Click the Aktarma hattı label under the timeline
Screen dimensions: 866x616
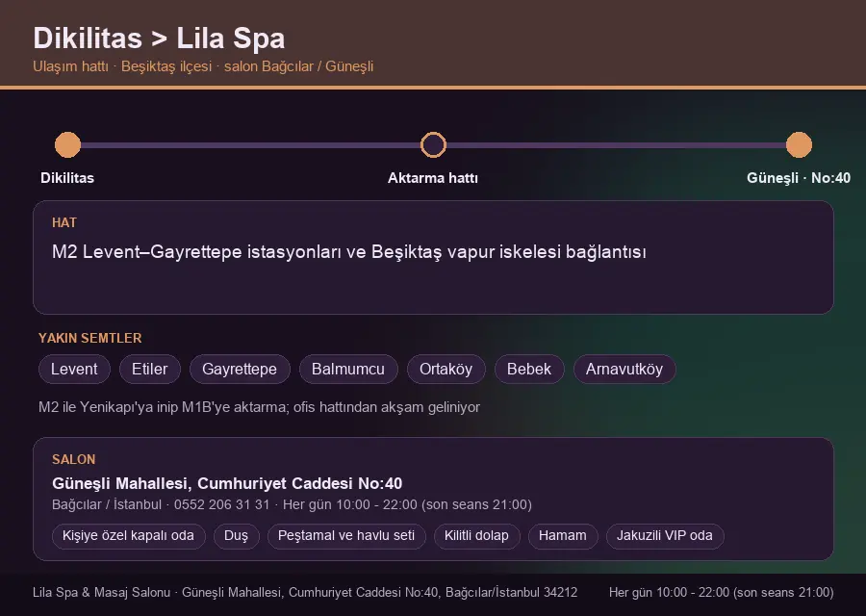pyautogui.click(x=433, y=178)
